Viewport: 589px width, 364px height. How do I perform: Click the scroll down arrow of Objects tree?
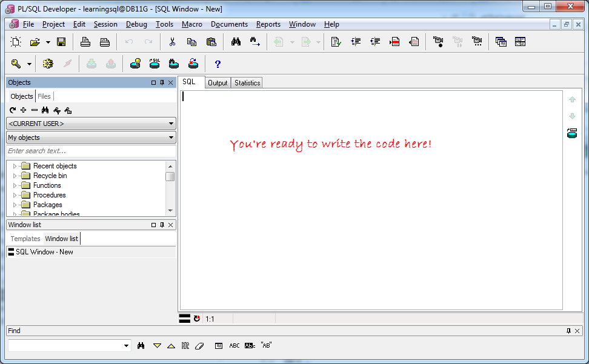[x=170, y=211]
